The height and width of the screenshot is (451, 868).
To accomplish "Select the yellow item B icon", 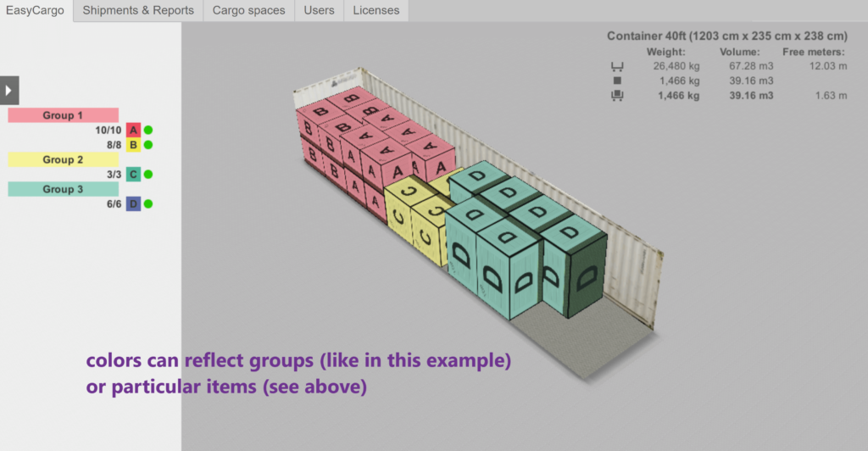I will click(133, 145).
